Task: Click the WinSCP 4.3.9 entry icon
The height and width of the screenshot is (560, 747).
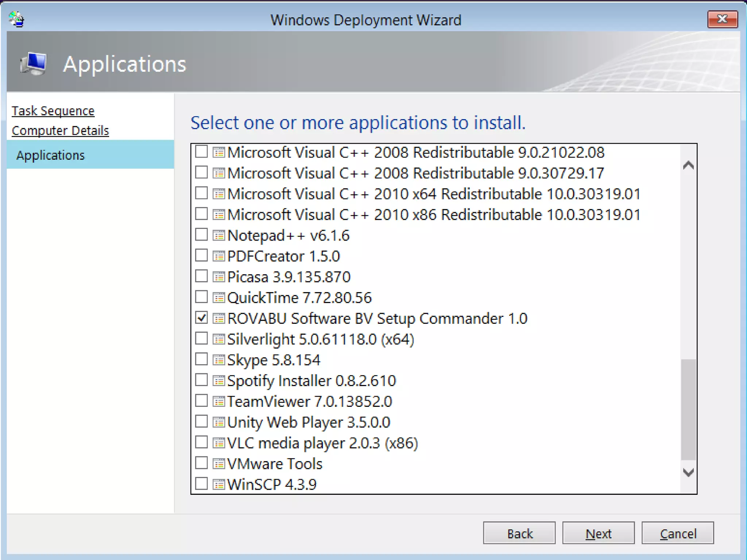Action: pos(218,485)
